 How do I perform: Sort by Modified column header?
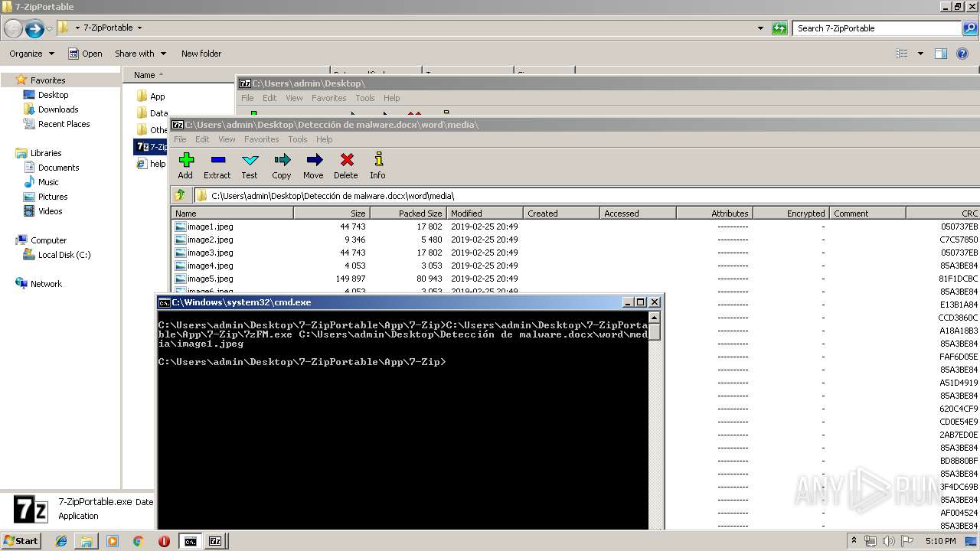tap(485, 214)
